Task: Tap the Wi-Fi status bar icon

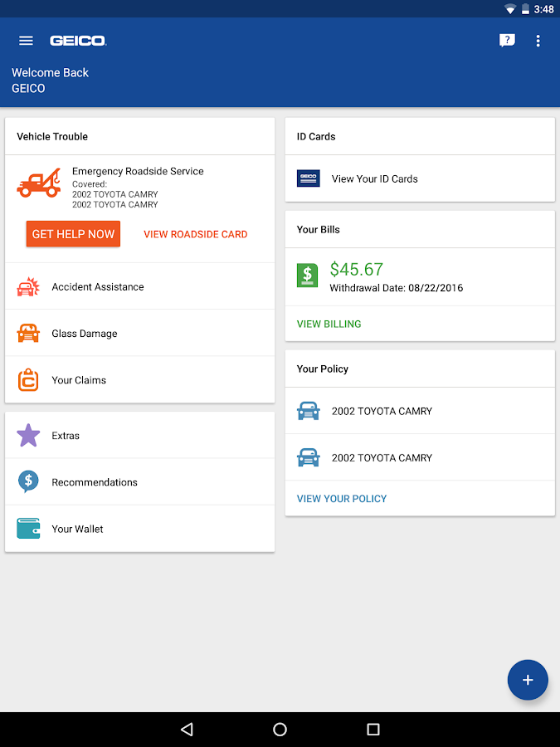Action: click(x=510, y=9)
